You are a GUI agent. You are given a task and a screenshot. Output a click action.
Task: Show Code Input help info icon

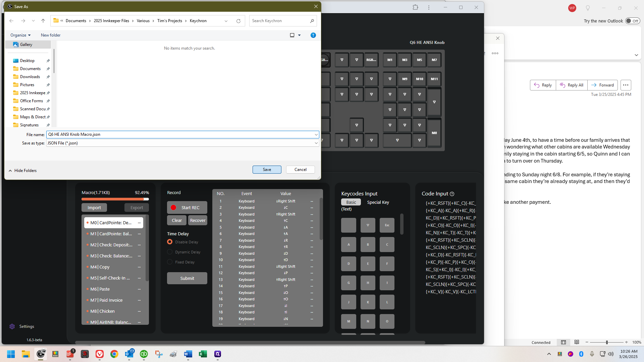(452, 194)
